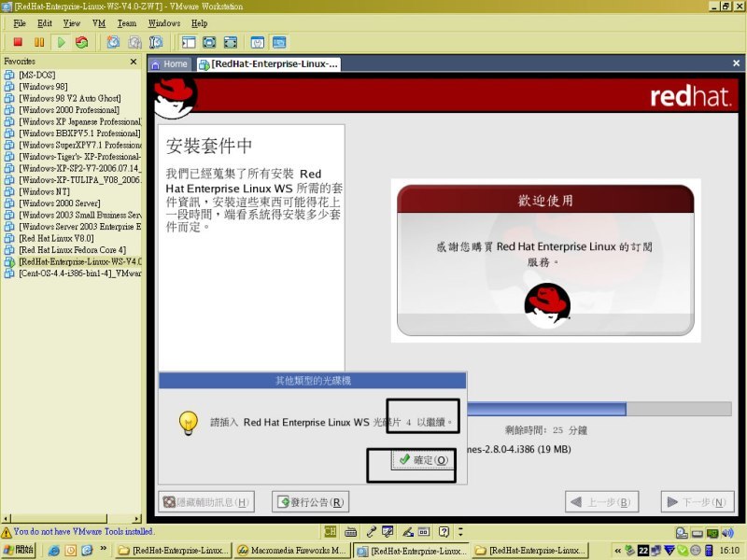The width and height of the screenshot is (747, 560).
Task: Click the network adapter device icon in VMware status bar
Action: (x=712, y=533)
